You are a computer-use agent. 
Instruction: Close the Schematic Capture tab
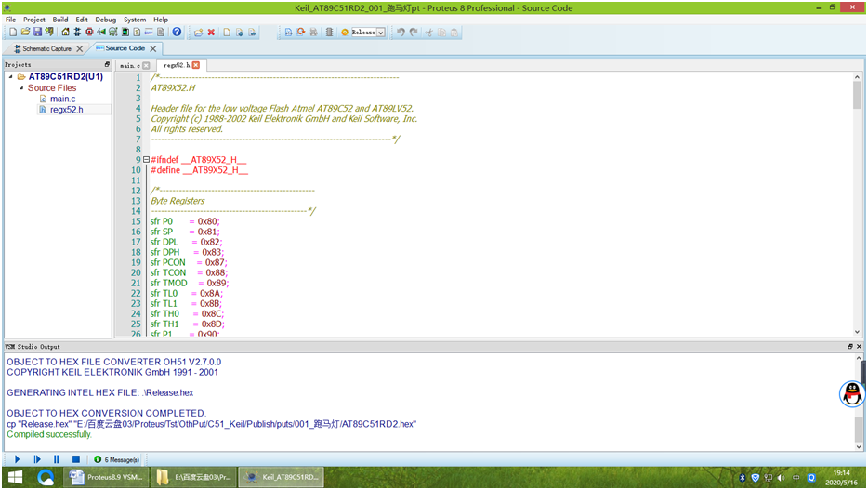tap(80, 48)
